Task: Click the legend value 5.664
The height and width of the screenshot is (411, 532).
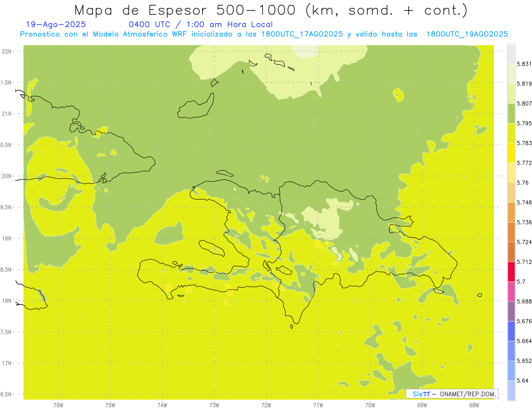Action: tap(524, 341)
